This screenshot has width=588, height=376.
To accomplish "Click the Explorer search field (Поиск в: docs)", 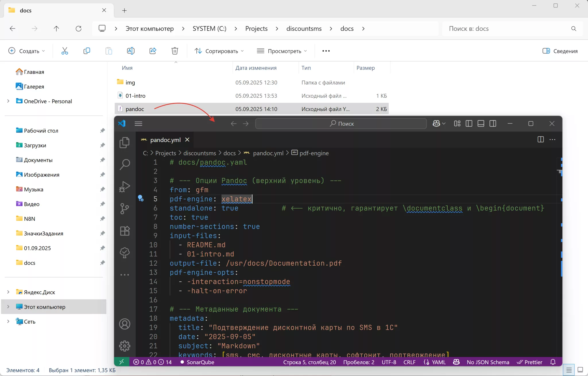I will tap(505, 28).
